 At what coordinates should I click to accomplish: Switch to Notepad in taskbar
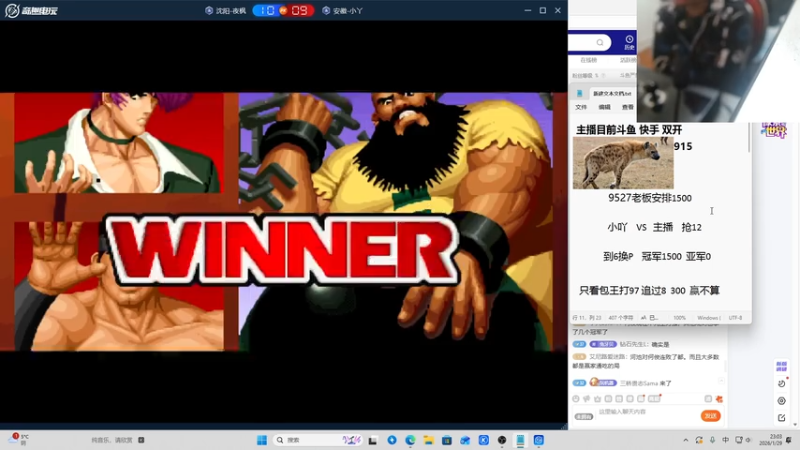(x=520, y=440)
